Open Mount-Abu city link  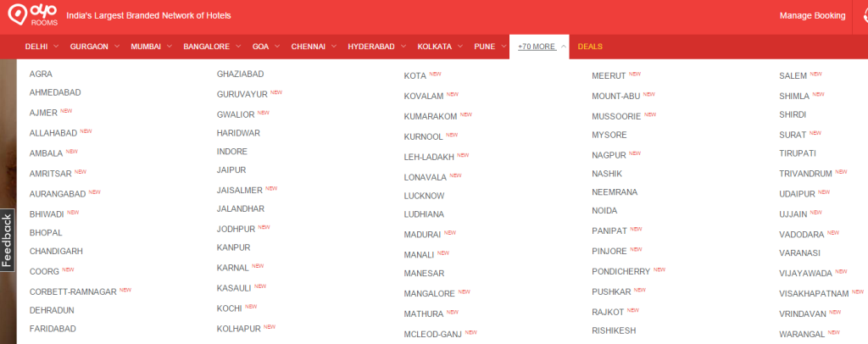click(x=615, y=97)
